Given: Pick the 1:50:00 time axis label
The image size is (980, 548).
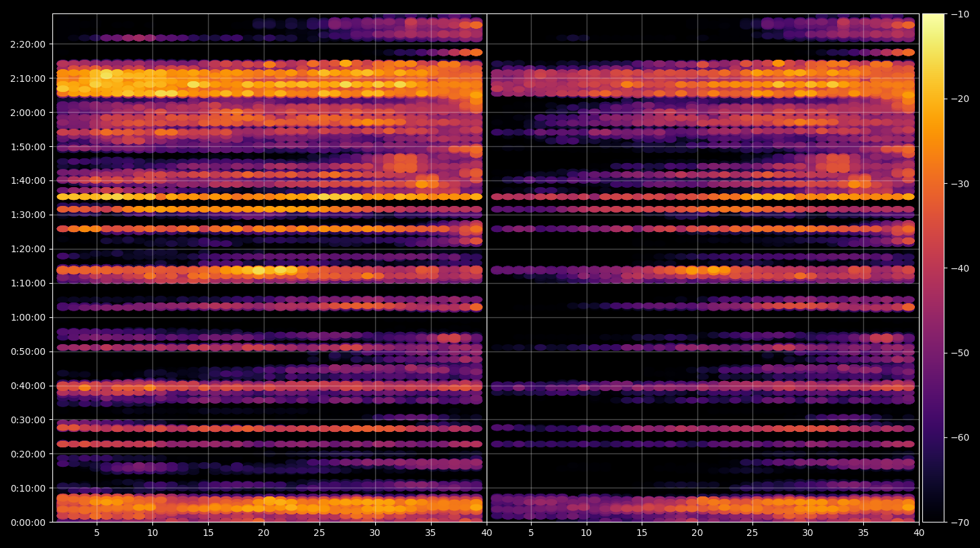Looking at the screenshot, I should (28, 147).
